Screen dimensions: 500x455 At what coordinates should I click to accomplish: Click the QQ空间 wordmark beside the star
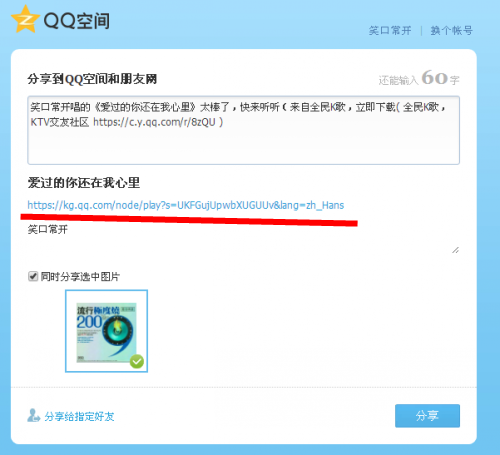tap(77, 21)
